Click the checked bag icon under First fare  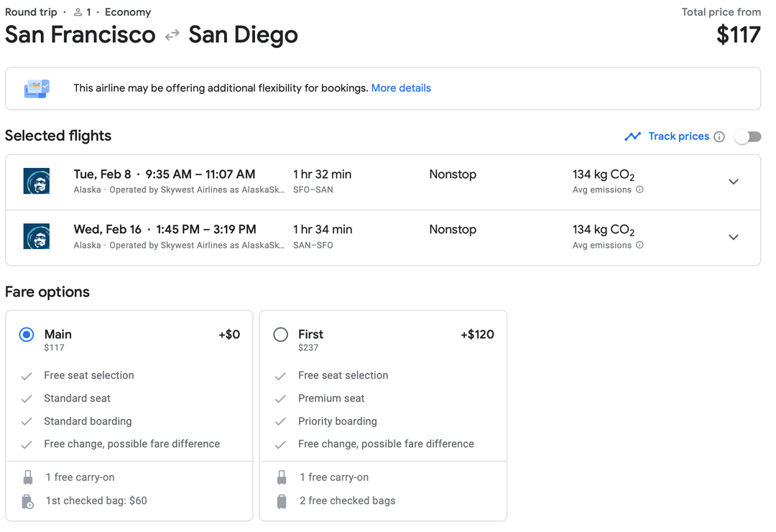pos(282,500)
